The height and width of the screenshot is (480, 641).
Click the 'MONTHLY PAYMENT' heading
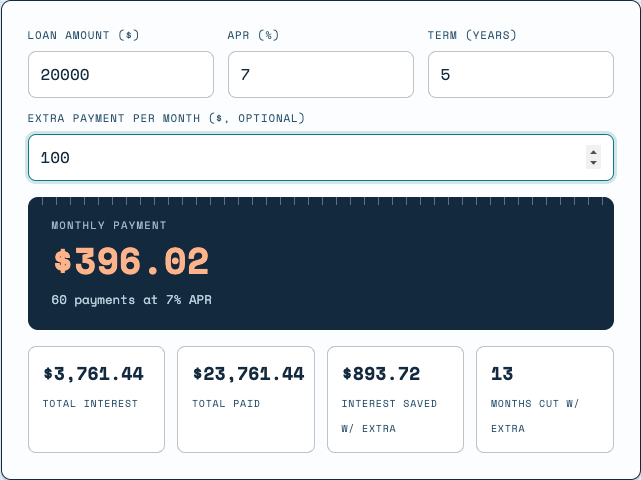(x=109, y=225)
